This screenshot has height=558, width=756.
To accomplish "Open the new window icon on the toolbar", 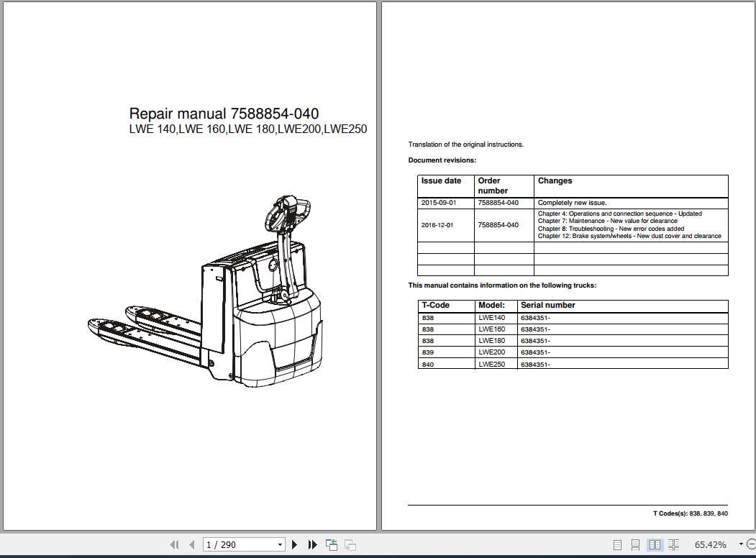I will tap(331, 544).
